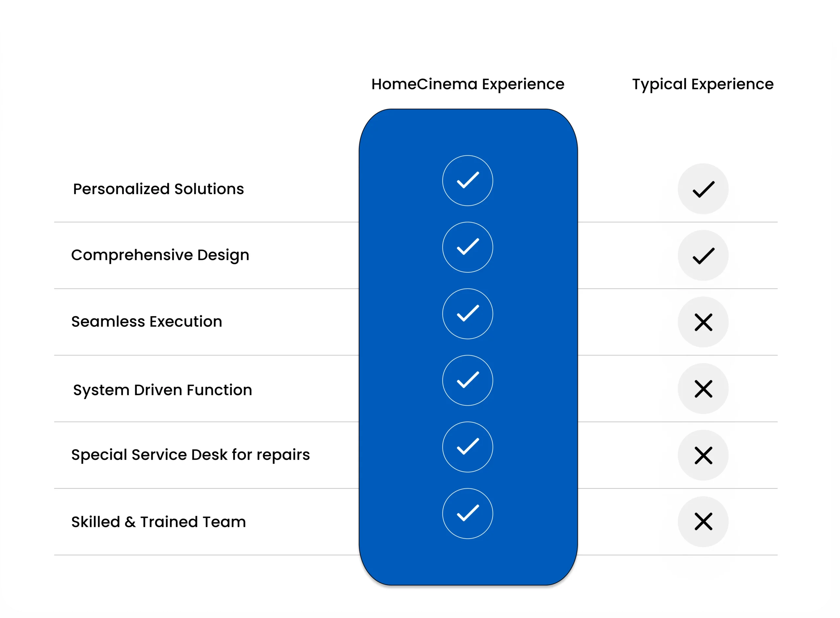Click Special Service Desk for repairs label
The height and width of the screenshot is (618, 840).
coord(190,455)
